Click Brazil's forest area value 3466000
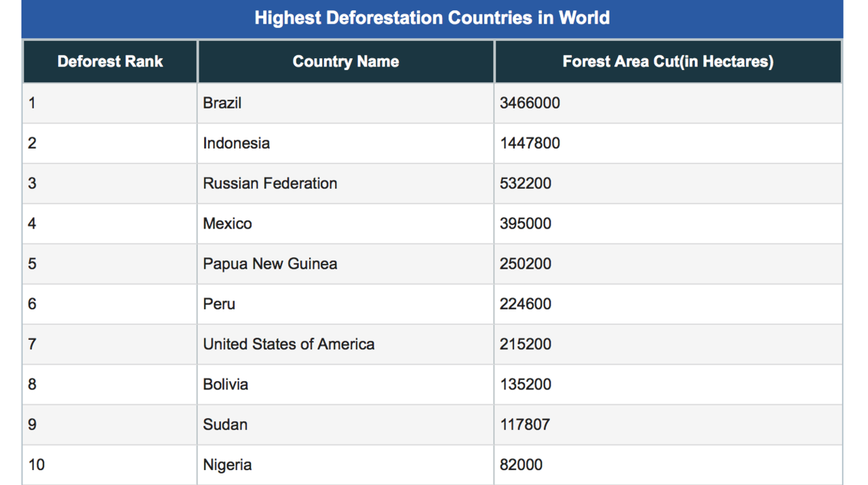 530,103
